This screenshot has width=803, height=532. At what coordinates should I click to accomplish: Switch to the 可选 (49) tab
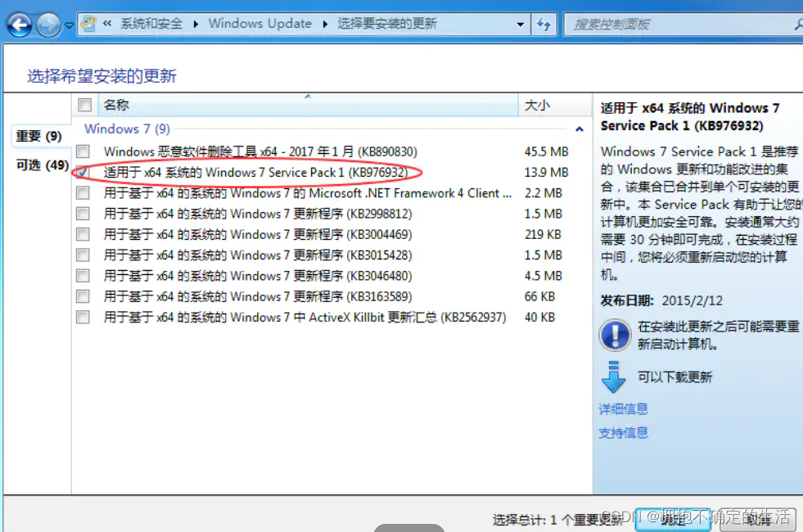pos(43,165)
